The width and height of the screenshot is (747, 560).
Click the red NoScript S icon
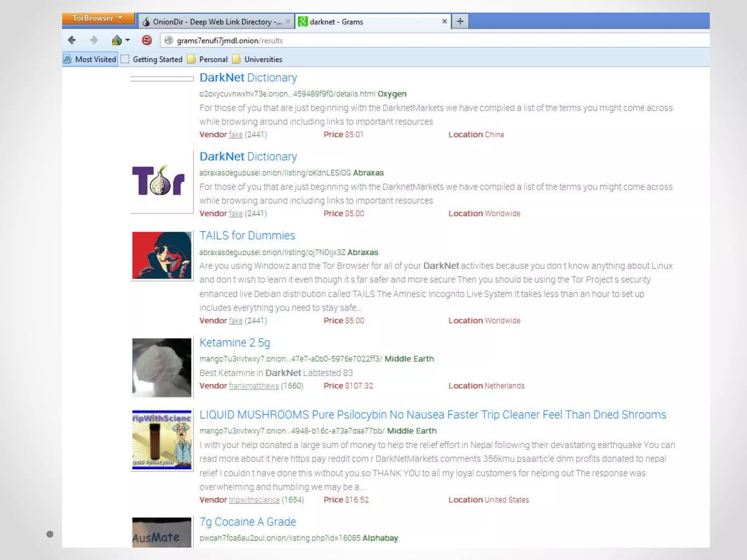click(147, 40)
